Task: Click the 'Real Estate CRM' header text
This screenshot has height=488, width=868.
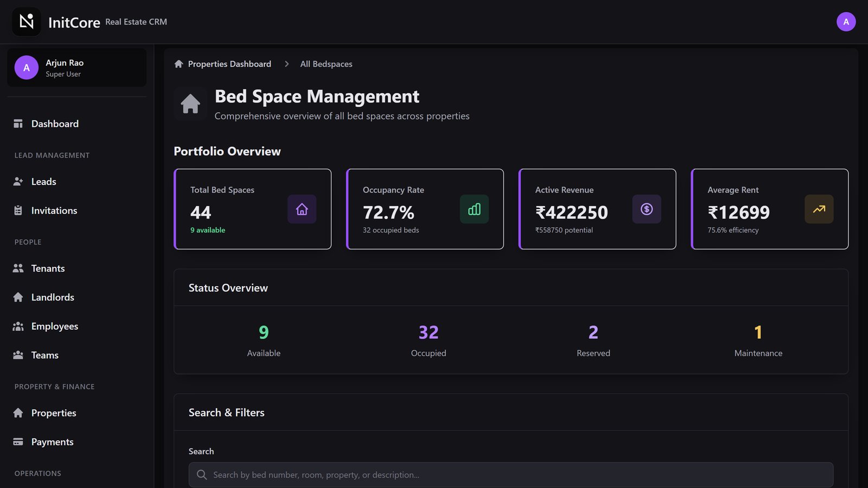Action: (x=136, y=22)
